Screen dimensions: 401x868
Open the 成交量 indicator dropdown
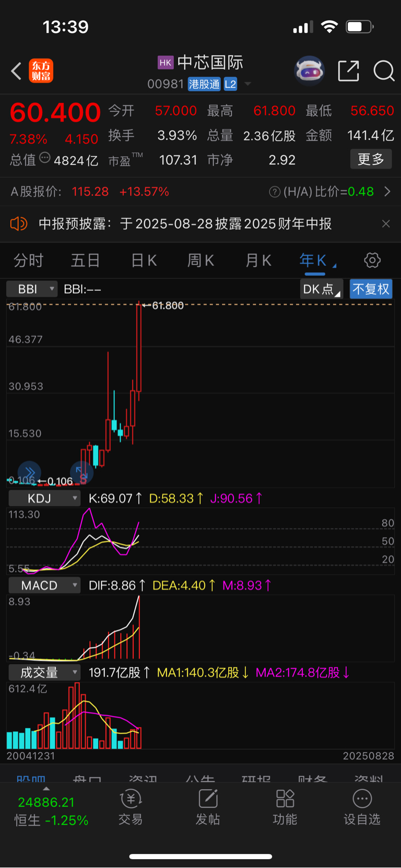point(44,673)
